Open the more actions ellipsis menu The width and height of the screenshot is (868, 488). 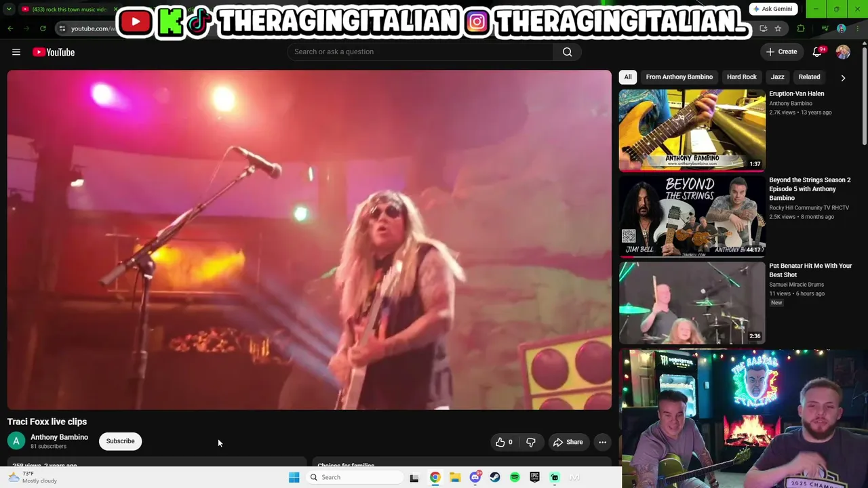click(602, 442)
